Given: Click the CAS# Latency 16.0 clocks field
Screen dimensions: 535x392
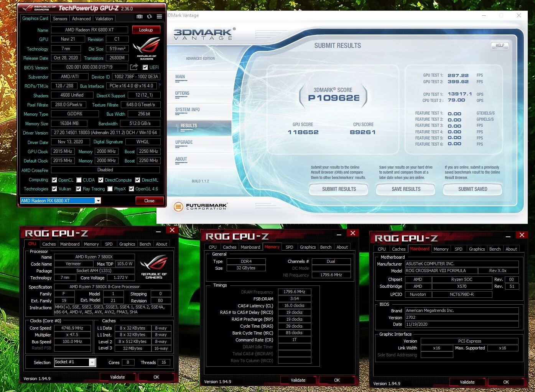Looking at the screenshot, I should coord(294,305).
